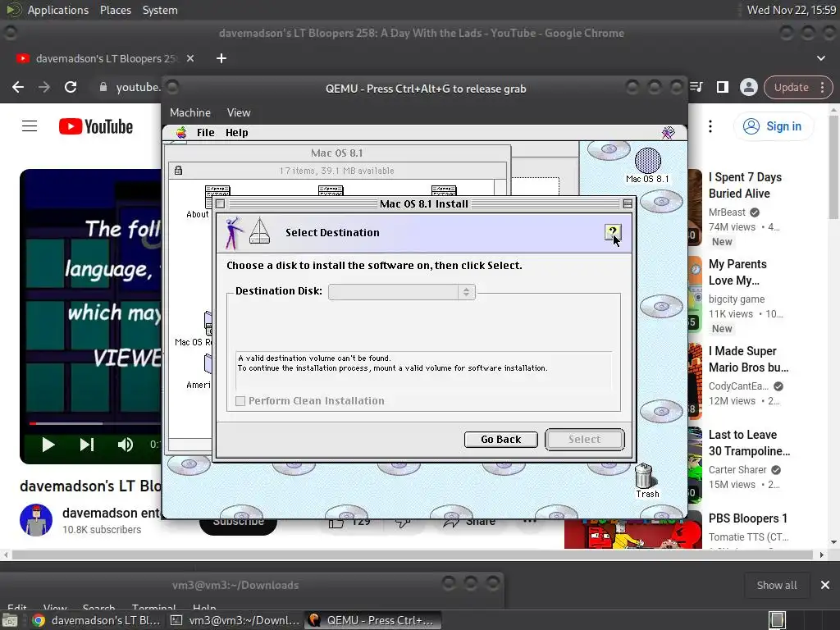Open QEMU Machine menu

(x=190, y=112)
